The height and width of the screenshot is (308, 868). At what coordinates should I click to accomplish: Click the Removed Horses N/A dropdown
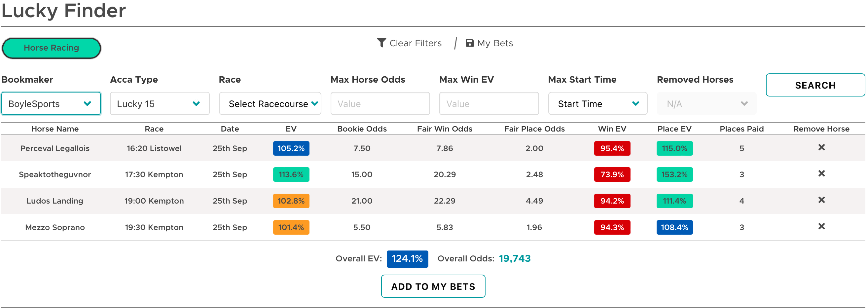click(706, 103)
